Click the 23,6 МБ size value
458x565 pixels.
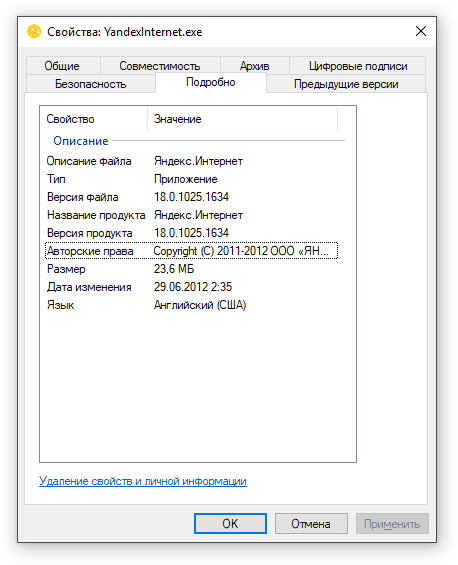click(174, 269)
